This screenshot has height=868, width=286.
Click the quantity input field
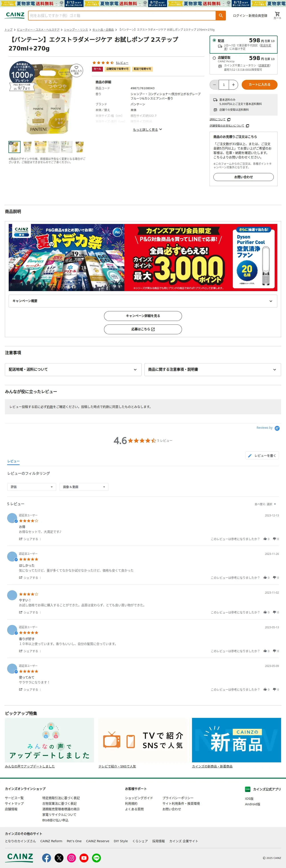[224, 85]
